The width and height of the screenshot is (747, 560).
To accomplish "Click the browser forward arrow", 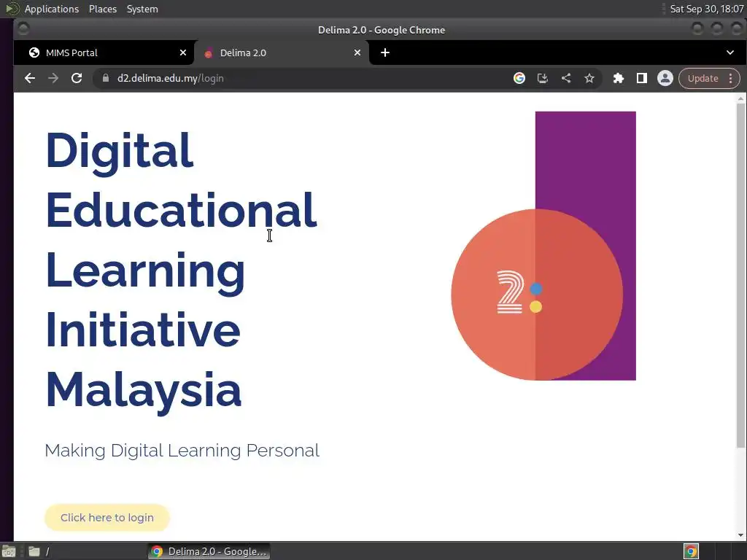I will click(x=53, y=78).
